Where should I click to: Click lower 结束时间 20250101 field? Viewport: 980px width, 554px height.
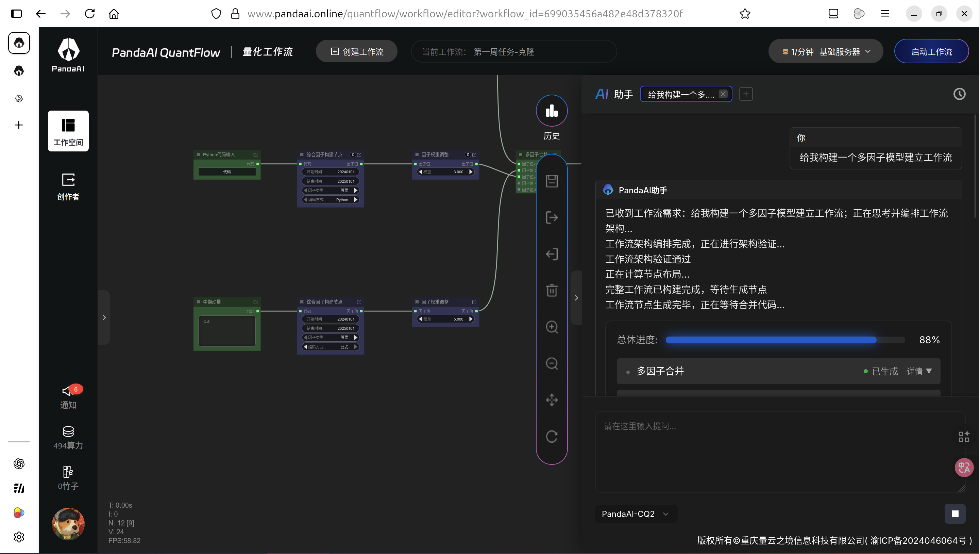tap(330, 328)
